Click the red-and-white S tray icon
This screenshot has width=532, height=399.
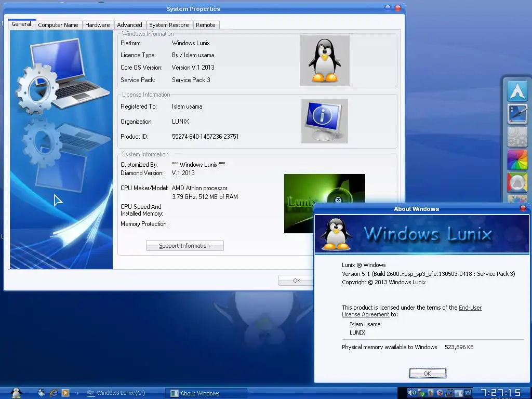click(440, 393)
